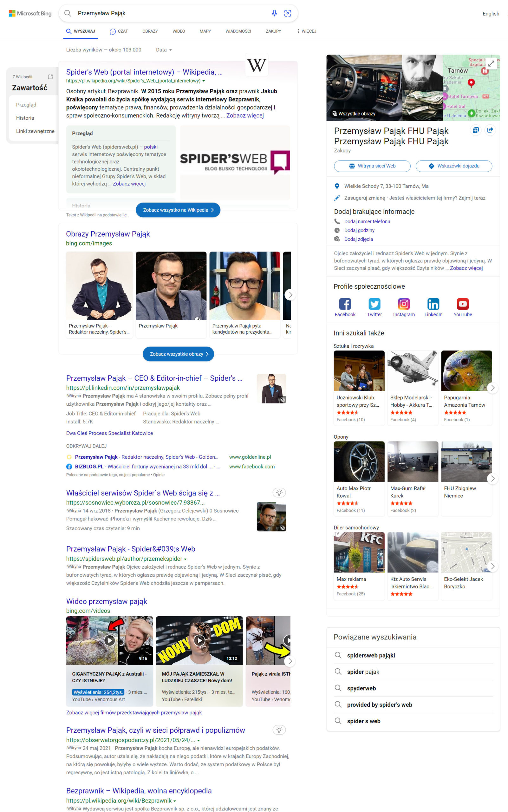Open the spidersweb pająki related search
508x812 pixels.
[x=371, y=655]
